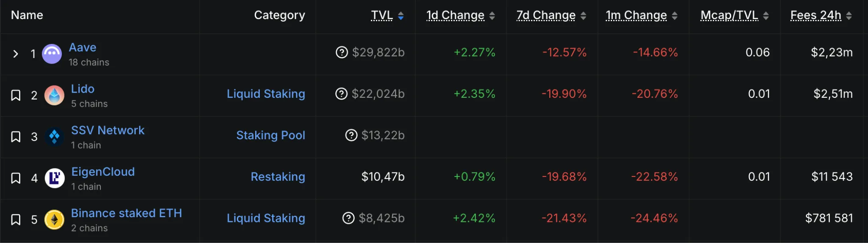
Task: Click the SSV Network logo icon
Action: click(x=54, y=137)
